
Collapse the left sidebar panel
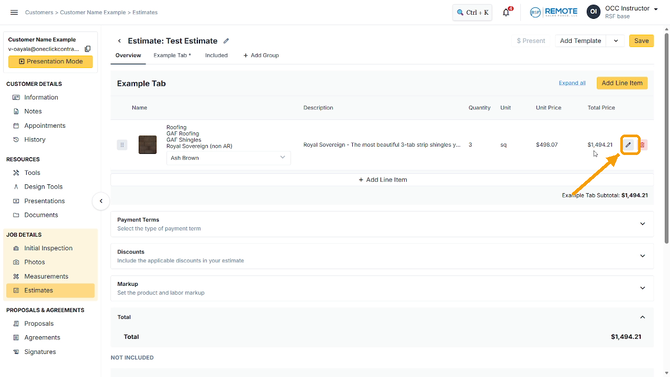pyautogui.click(x=101, y=201)
